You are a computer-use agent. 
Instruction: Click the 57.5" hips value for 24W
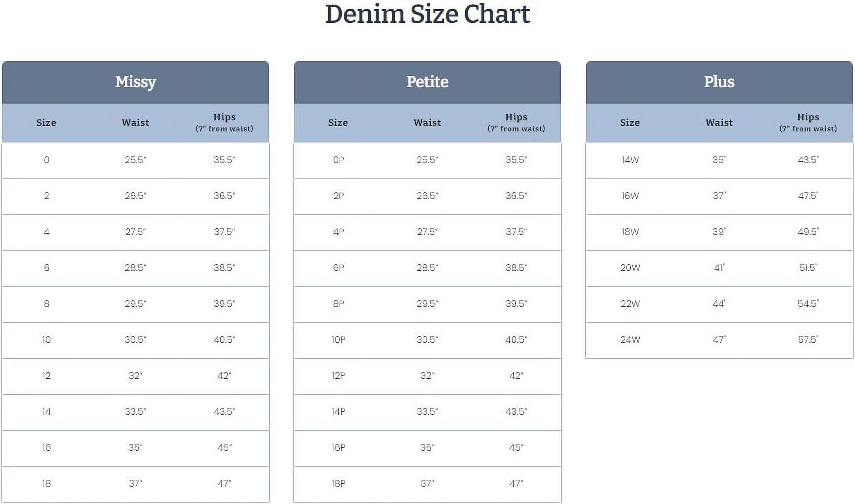point(808,340)
